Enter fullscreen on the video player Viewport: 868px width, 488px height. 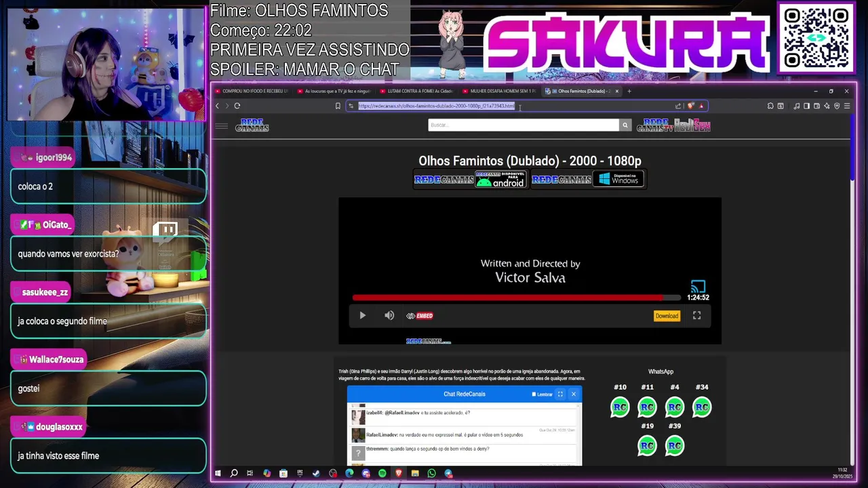coord(696,315)
